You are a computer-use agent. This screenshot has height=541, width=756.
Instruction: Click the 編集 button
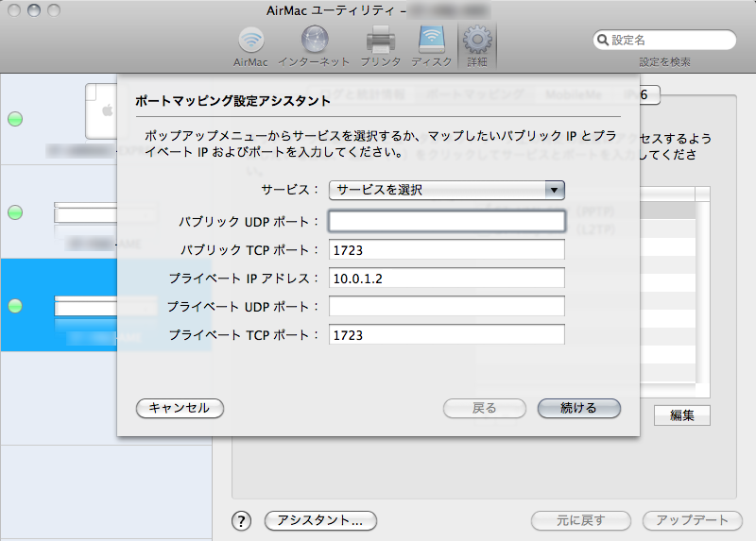click(x=681, y=415)
